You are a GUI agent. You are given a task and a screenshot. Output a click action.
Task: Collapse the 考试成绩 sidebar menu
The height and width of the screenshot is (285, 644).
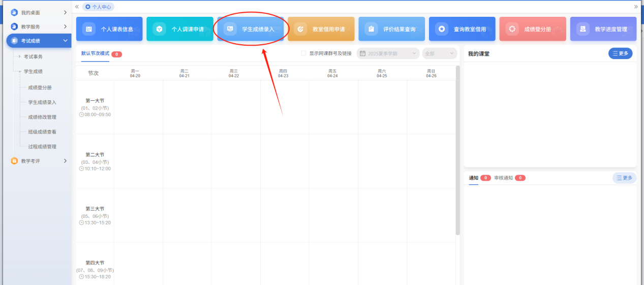coord(65,41)
